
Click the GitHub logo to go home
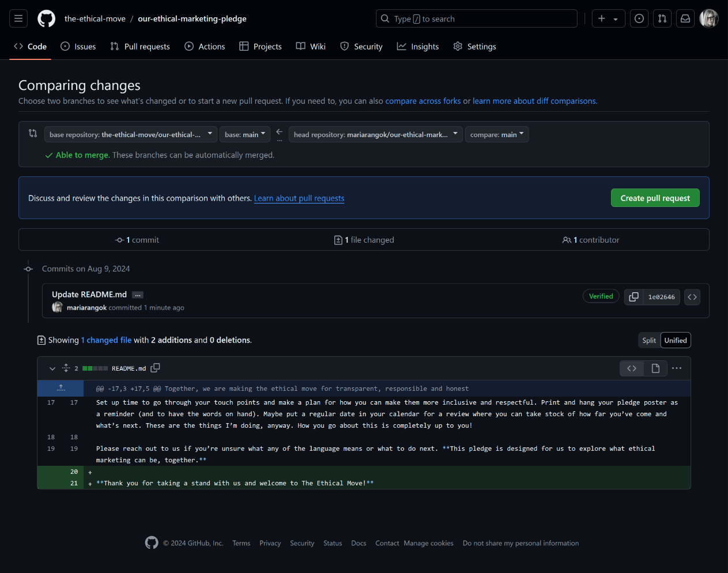click(x=46, y=18)
